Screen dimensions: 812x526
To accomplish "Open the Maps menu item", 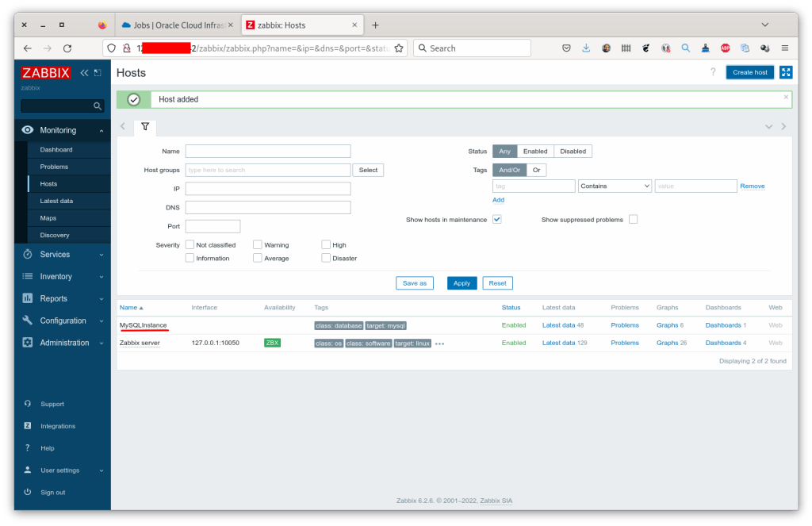I will (x=48, y=218).
